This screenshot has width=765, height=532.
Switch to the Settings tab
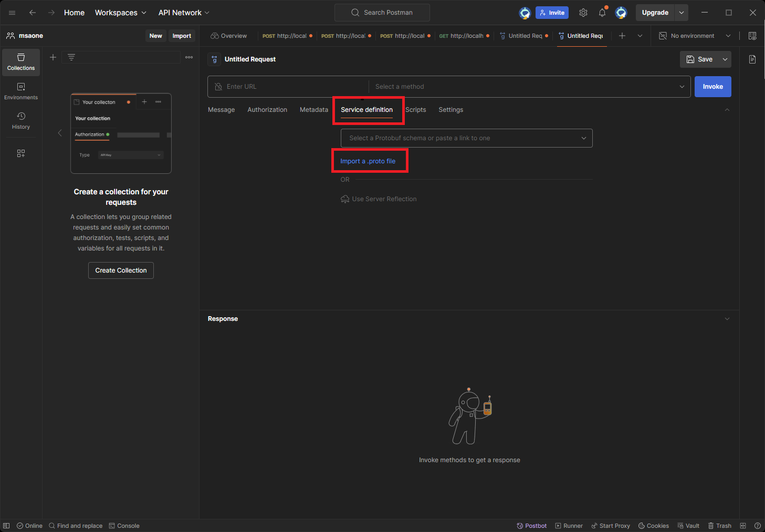click(451, 110)
